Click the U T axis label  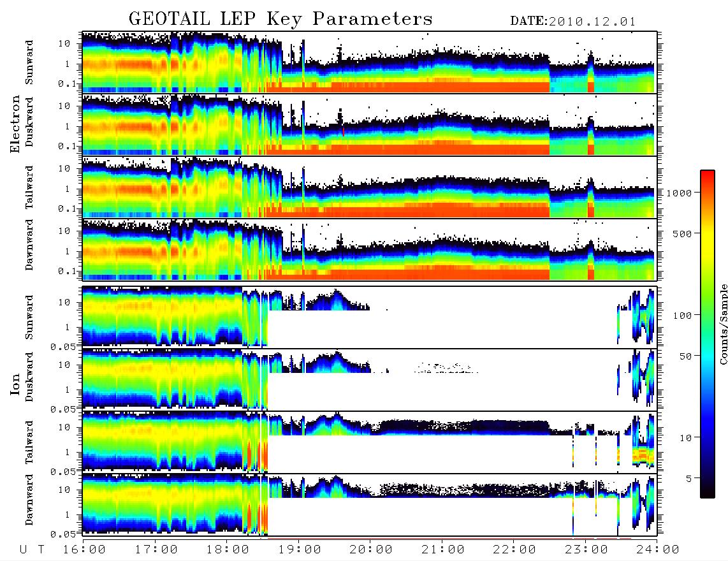pos(32,550)
